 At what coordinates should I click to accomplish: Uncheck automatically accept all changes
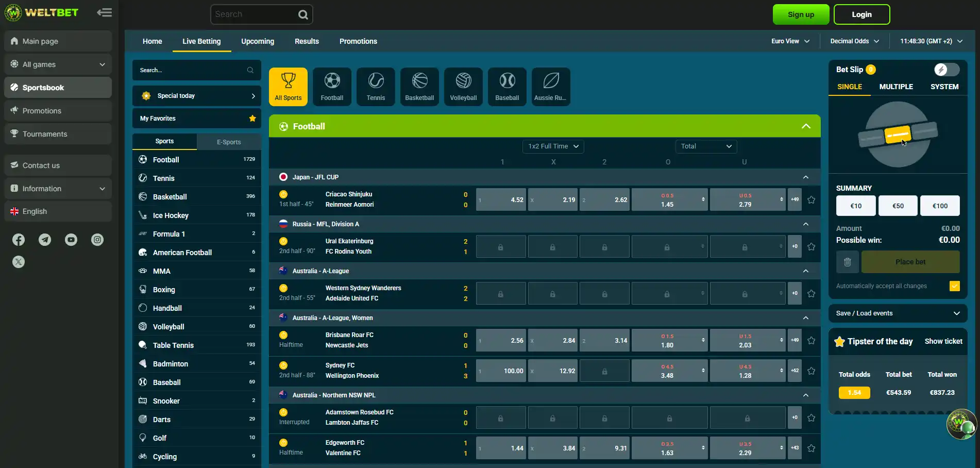click(955, 286)
